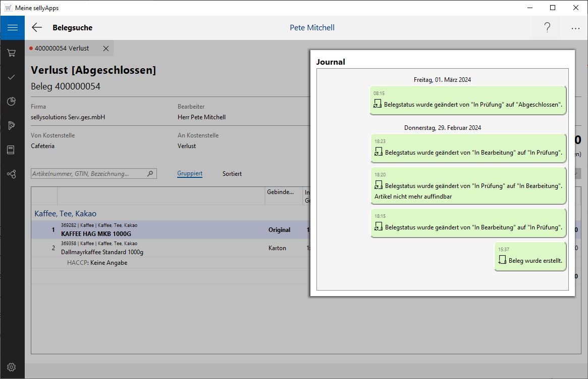
Task: Click the connected nodes sidebar icon
Action: tap(12, 174)
